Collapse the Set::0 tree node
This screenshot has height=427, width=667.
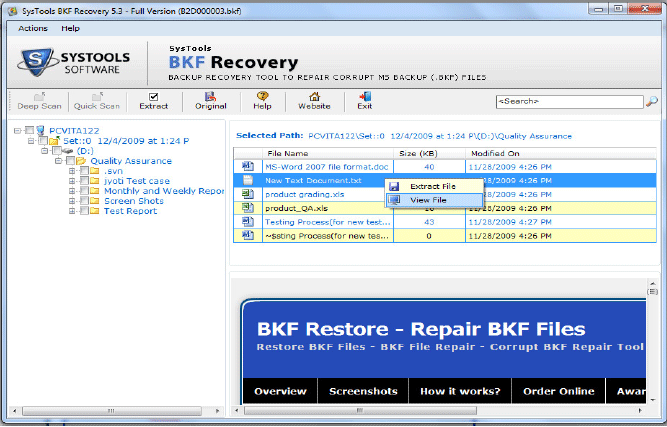pos(31,141)
